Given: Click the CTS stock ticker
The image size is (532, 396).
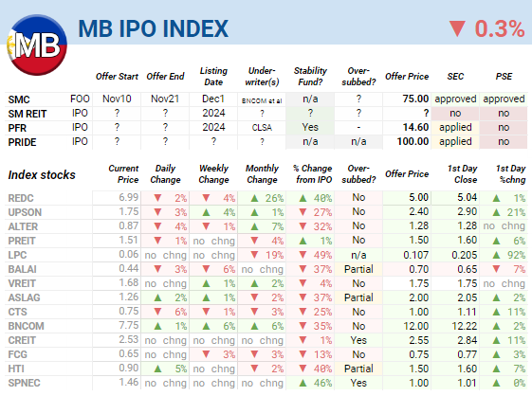Looking at the screenshot, I should tap(17, 313).
